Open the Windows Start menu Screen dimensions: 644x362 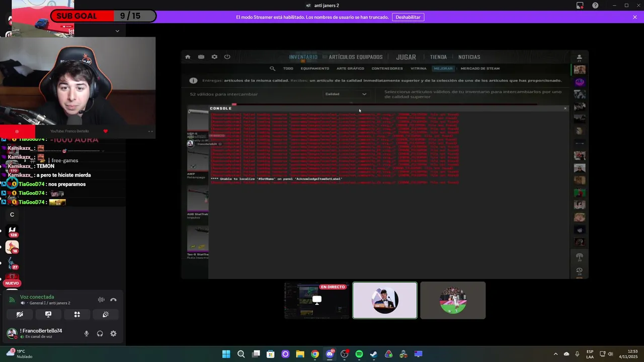pos(226,354)
